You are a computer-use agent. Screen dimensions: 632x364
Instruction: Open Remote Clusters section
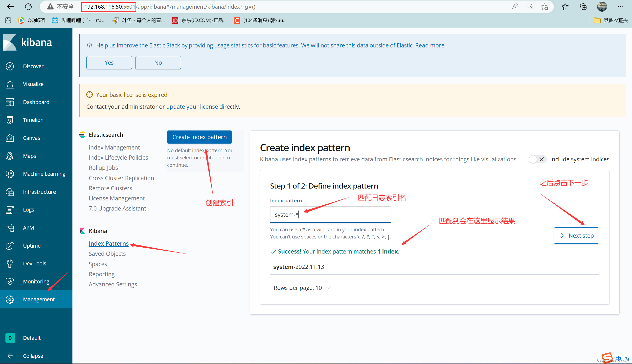(x=110, y=188)
